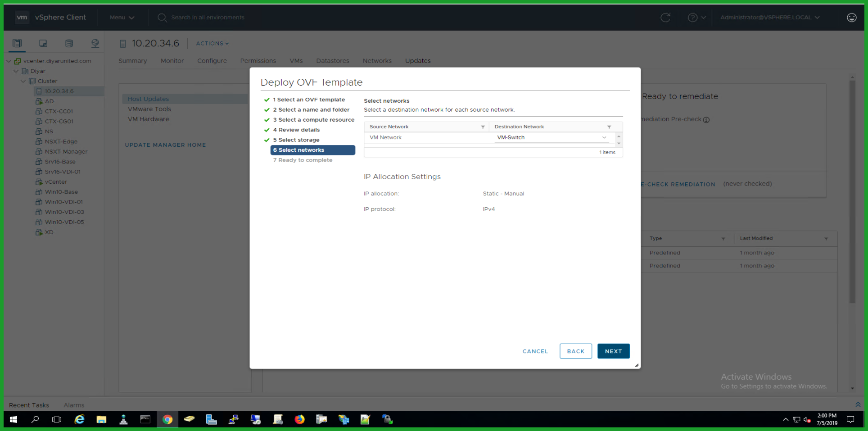The width and height of the screenshot is (868, 431).
Task: Select the NSXT-Edge virtual machine
Action: tap(61, 141)
